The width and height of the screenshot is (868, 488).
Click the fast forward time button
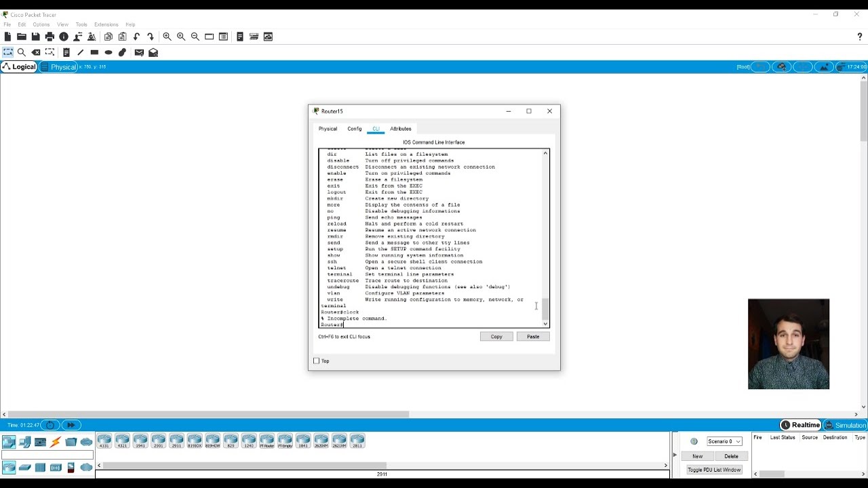[x=71, y=425]
